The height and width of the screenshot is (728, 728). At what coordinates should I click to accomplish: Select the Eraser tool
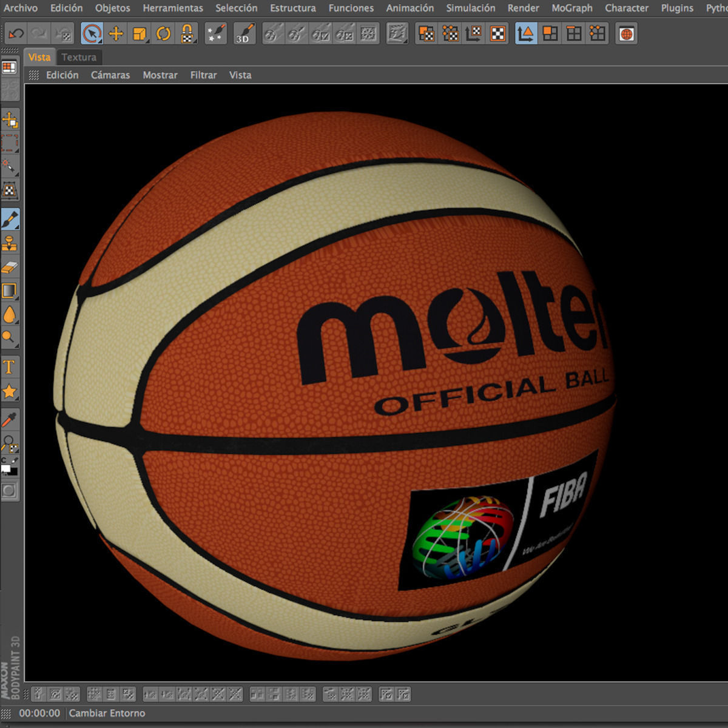[10, 268]
